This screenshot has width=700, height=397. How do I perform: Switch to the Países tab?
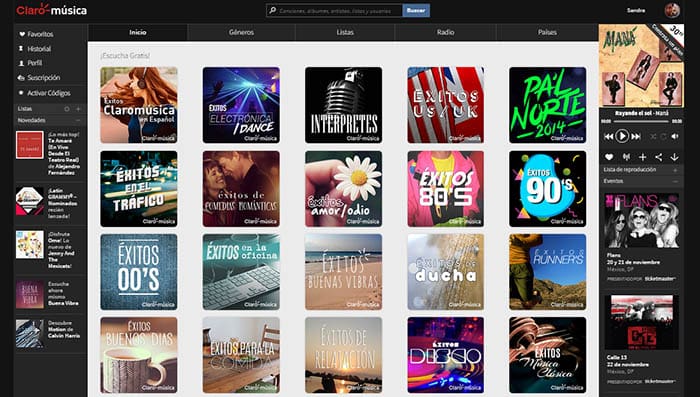[x=547, y=32]
